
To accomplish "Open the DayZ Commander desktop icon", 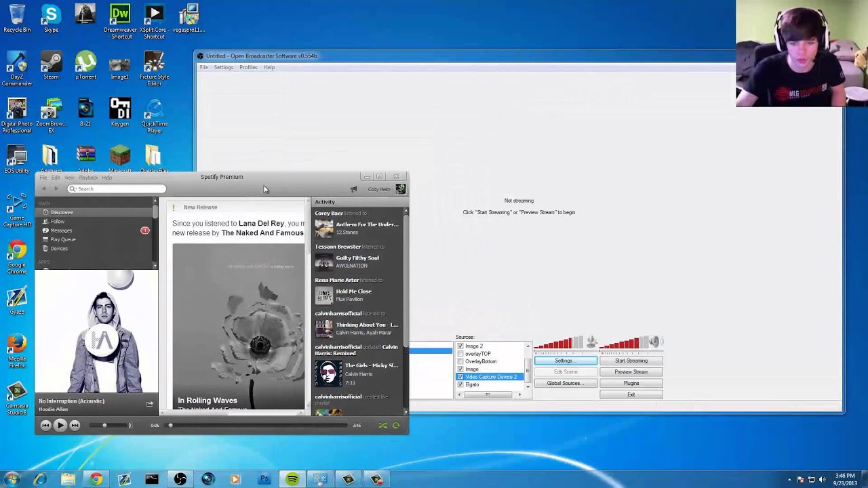I will pyautogui.click(x=17, y=69).
